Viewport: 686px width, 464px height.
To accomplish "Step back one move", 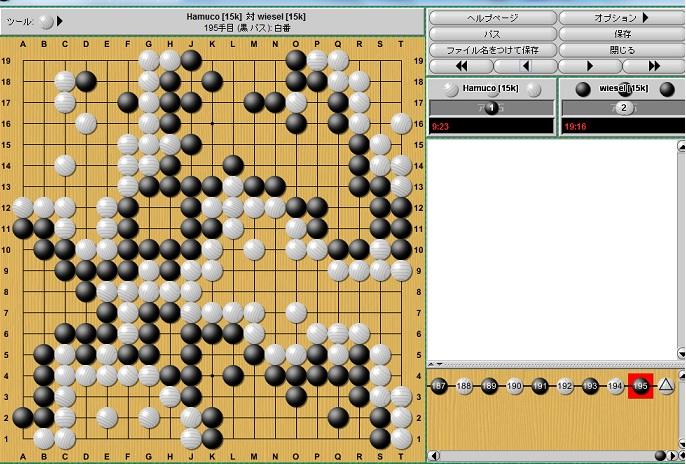I will (524, 65).
